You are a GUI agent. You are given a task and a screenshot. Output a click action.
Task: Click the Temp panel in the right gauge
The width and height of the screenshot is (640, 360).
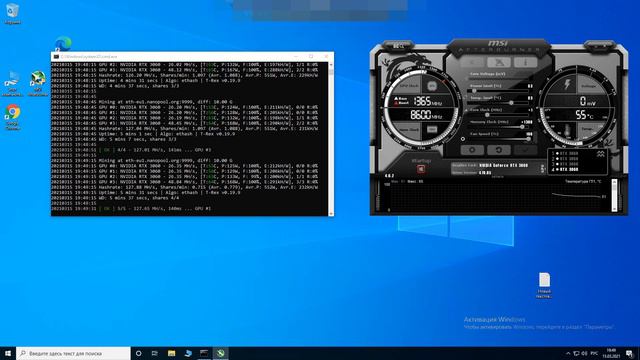click(x=589, y=129)
